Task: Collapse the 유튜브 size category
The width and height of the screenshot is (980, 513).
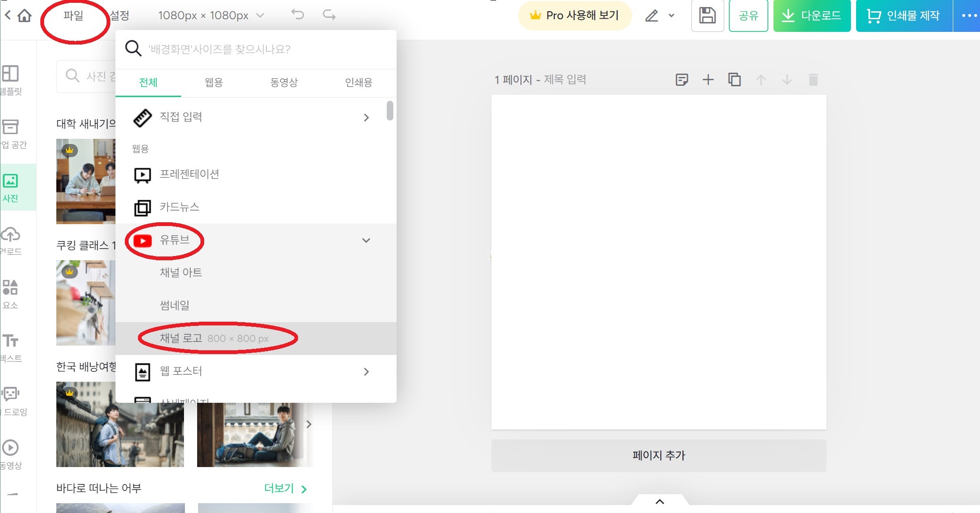Action: click(x=366, y=241)
